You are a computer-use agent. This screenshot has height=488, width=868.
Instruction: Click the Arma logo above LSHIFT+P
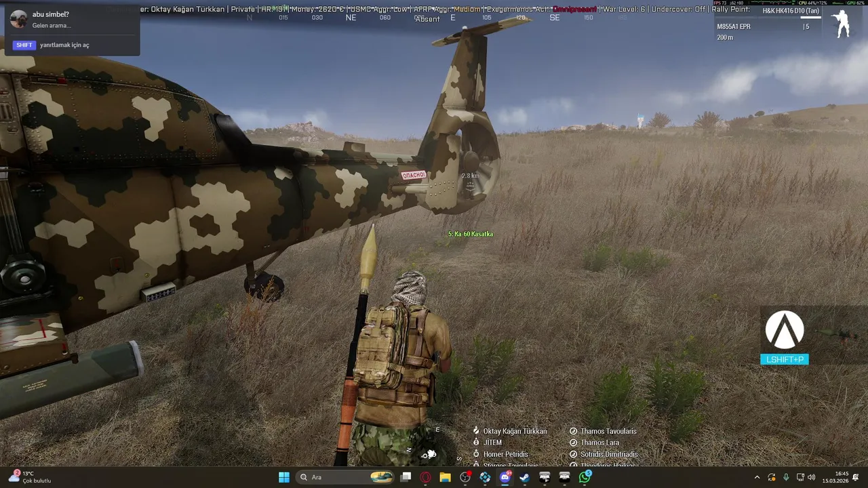point(785,330)
